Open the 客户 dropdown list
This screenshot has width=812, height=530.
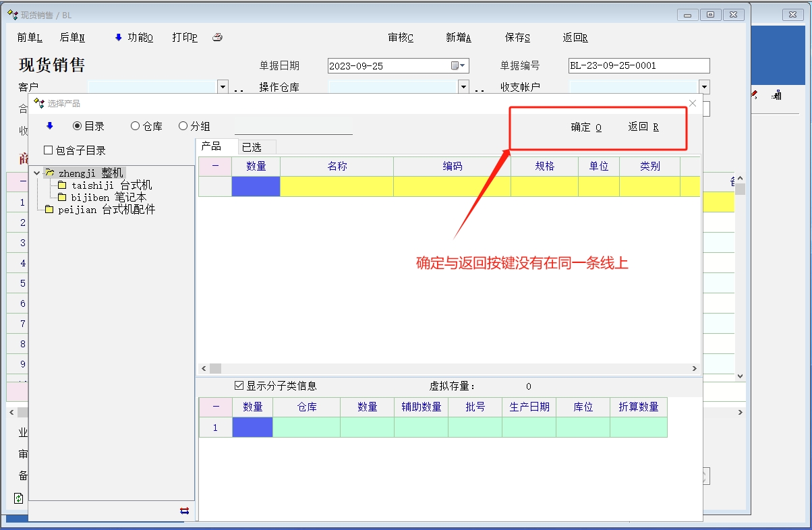223,87
